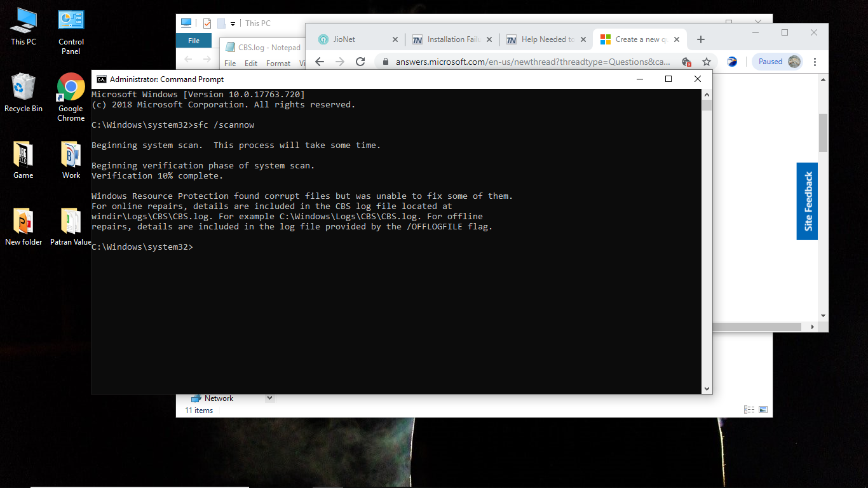Viewport: 868px width, 488px height.
Task: Open This PC desktop icon
Action: [24, 27]
